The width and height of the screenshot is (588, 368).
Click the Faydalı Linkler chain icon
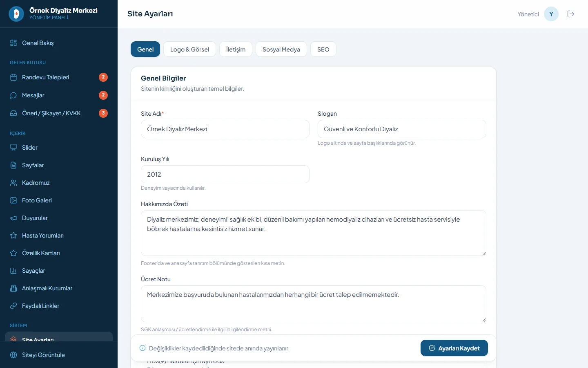13,306
